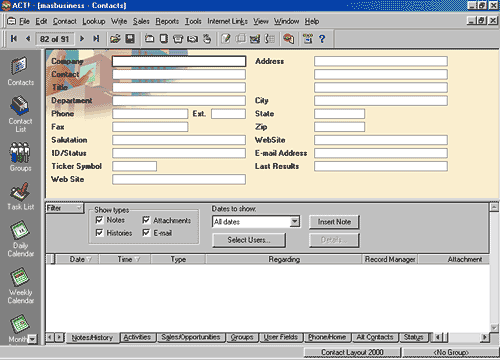Toggle the Attachments checkbox
Image resolution: width=500 pixels, height=360 pixels.
pos(146,220)
